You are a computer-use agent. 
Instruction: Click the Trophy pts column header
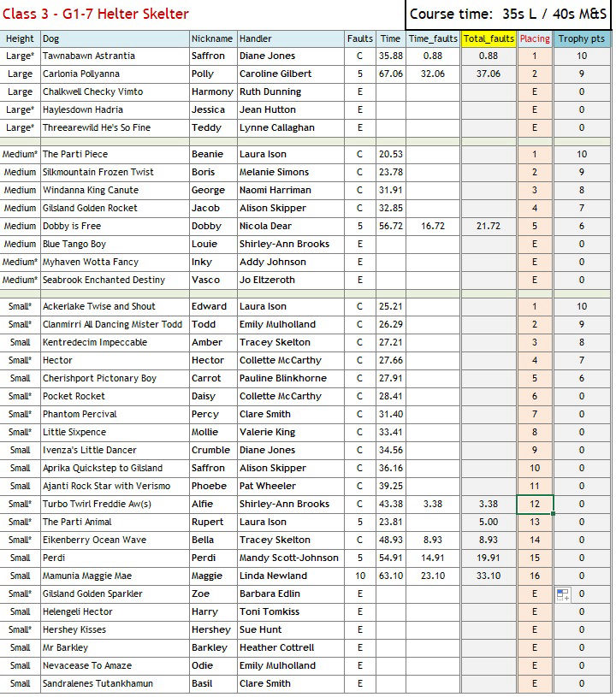tap(581, 38)
